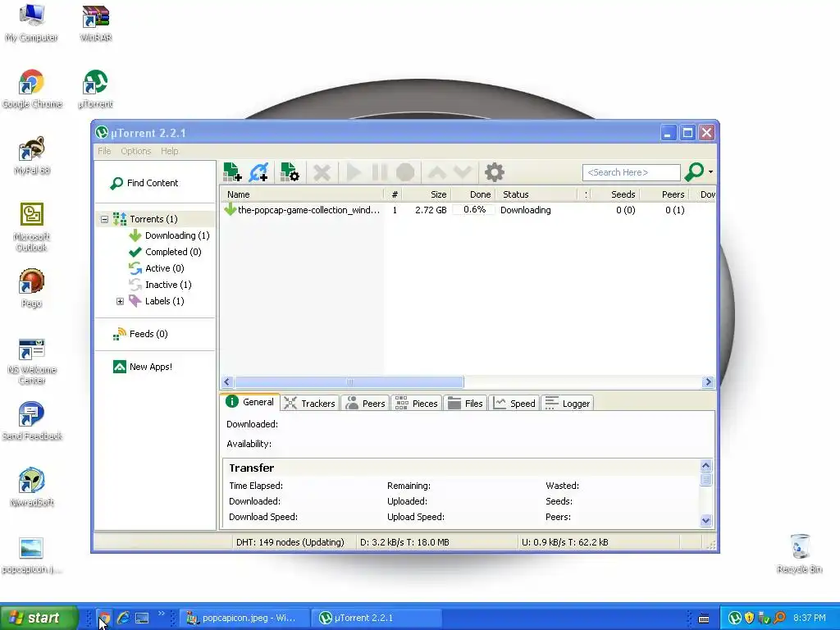The width and height of the screenshot is (840, 630).
Task: Switch to the Peers tab
Action: [x=365, y=404]
